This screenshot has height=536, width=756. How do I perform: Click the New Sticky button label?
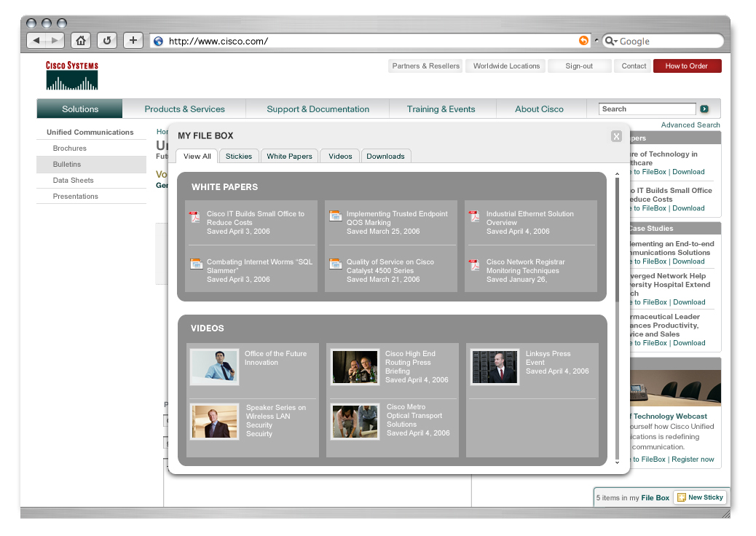tap(705, 497)
